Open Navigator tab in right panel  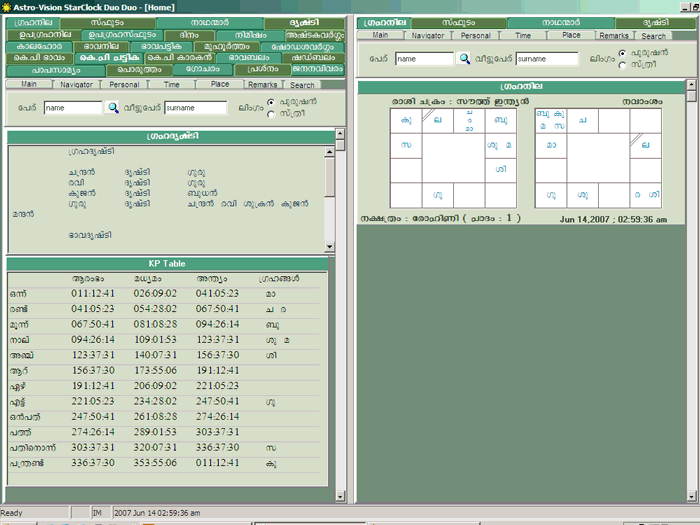428,35
